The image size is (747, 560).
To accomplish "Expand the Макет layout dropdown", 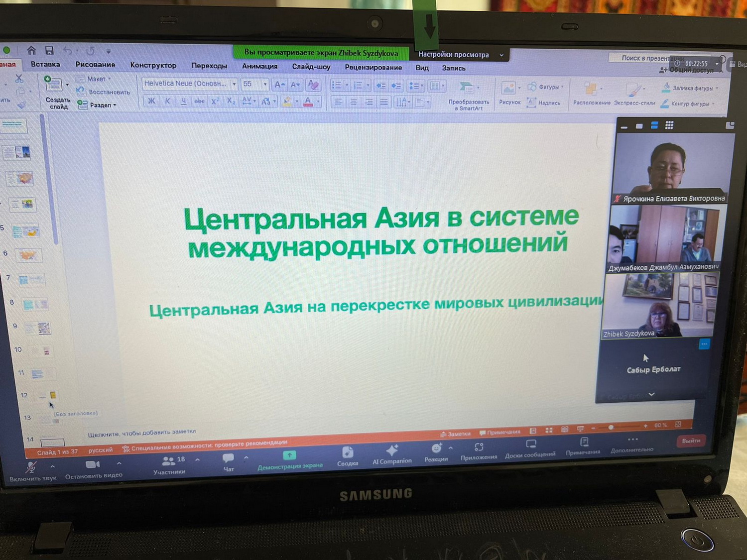I will (x=110, y=79).
